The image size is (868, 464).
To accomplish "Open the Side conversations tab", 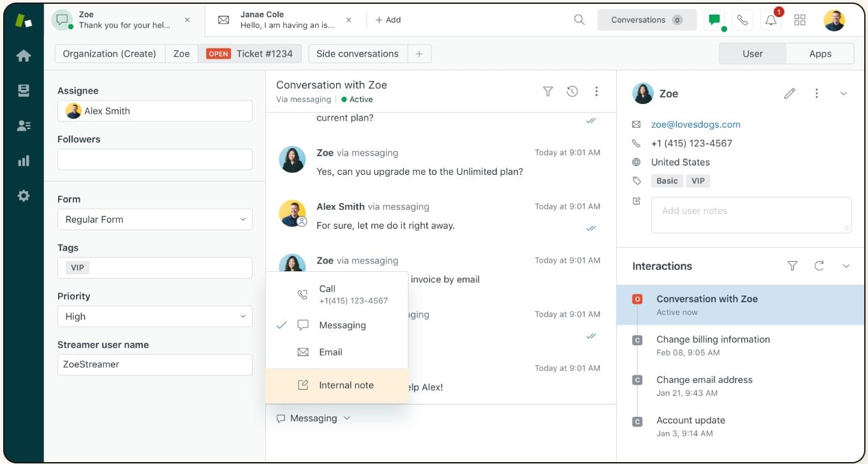I will [x=357, y=54].
